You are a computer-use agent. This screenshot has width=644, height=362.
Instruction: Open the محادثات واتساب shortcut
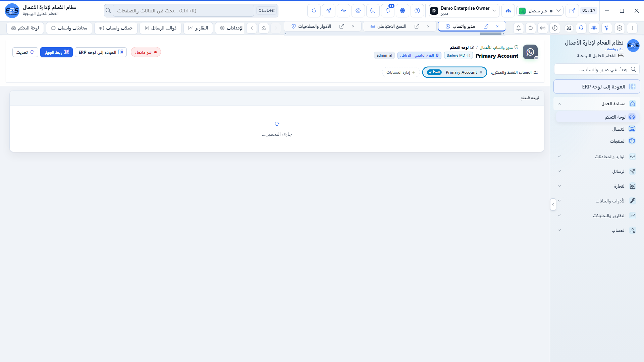click(69, 28)
